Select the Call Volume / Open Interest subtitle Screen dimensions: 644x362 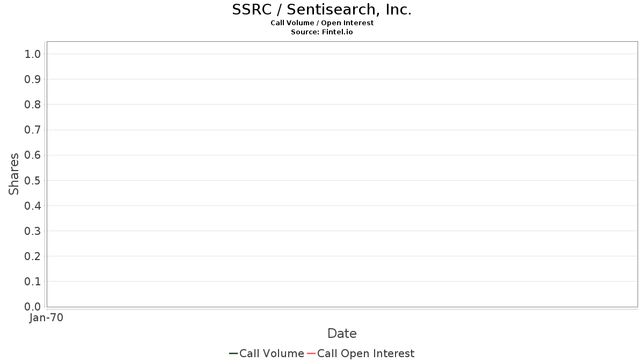click(322, 23)
